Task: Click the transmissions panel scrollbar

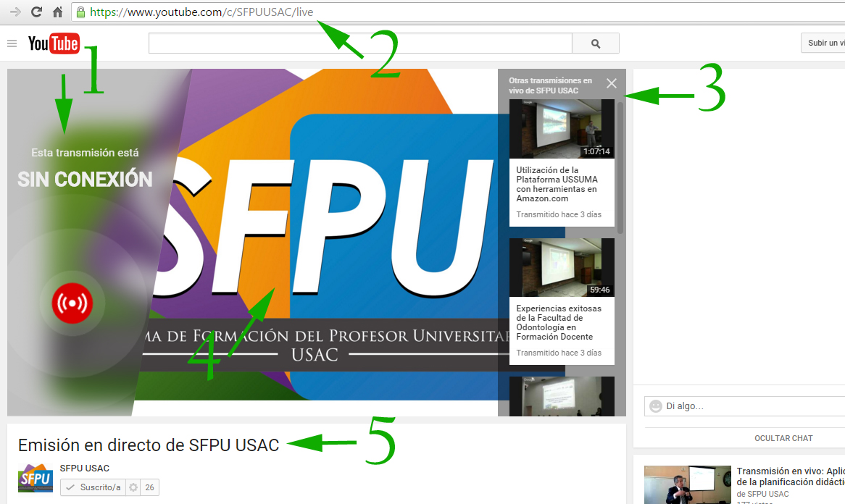Action: 620,167
